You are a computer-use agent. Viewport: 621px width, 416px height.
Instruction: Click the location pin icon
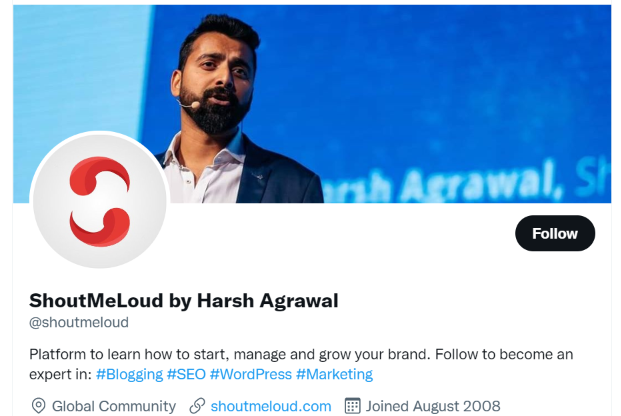click(x=38, y=406)
